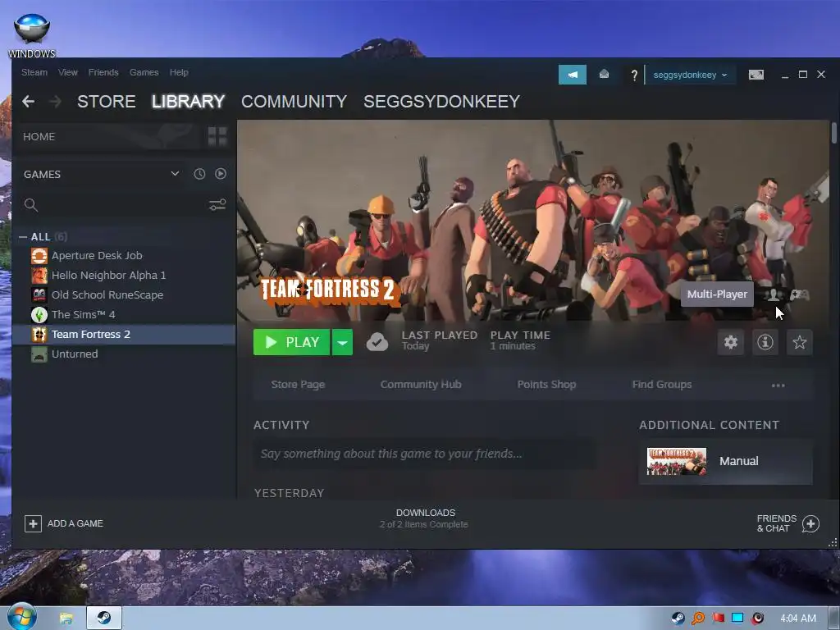Image resolution: width=840 pixels, height=630 pixels.
Task: Open the Friends menu
Action: tap(103, 72)
